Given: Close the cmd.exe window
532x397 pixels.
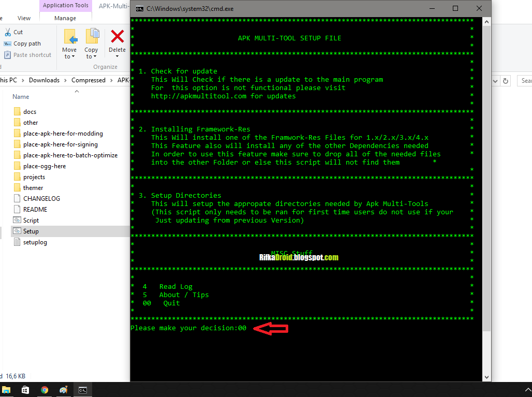Looking at the screenshot, I should tap(479, 8).
